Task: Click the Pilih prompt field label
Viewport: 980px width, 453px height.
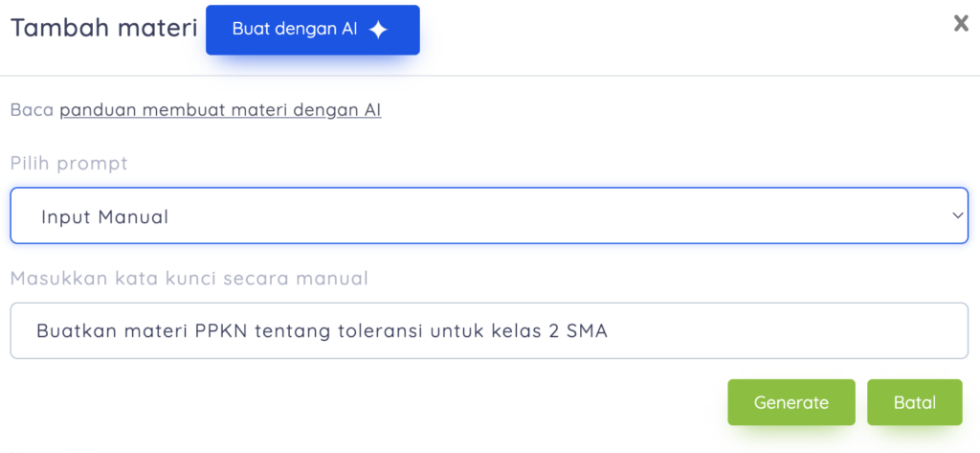Action: [x=69, y=164]
